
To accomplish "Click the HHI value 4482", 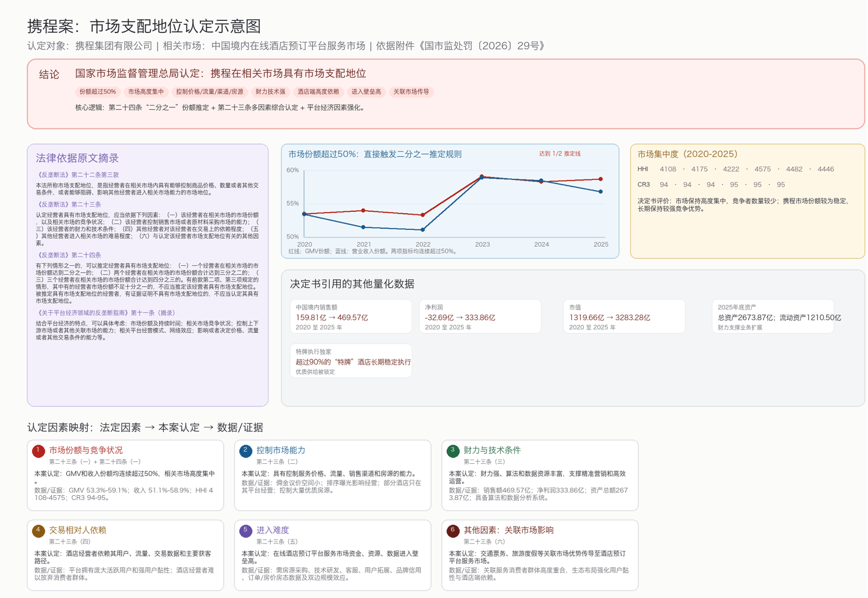I will point(794,170).
